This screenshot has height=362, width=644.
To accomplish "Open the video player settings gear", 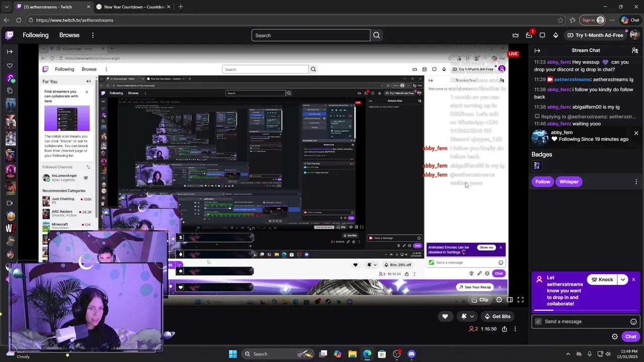I will 499,300.
